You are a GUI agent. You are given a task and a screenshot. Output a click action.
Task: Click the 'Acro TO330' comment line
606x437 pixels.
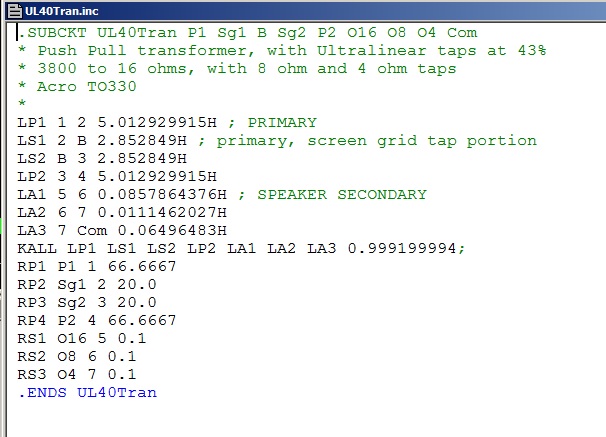pyautogui.click(x=77, y=87)
